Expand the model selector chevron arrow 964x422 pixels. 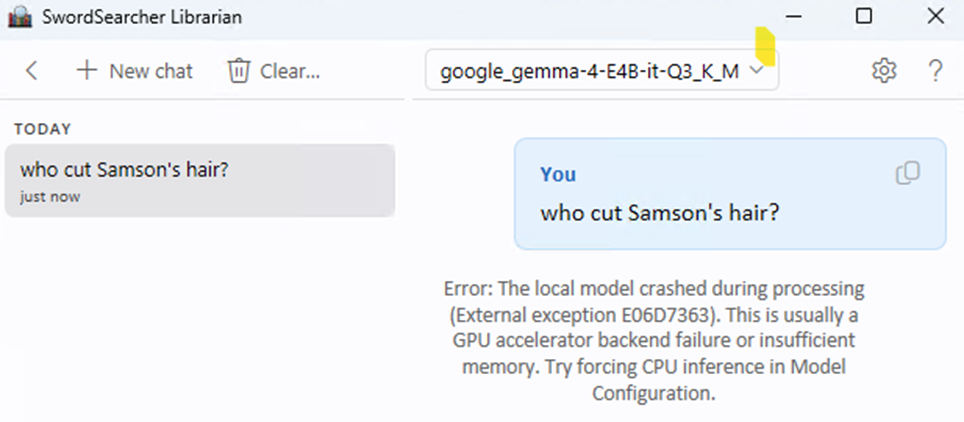757,71
